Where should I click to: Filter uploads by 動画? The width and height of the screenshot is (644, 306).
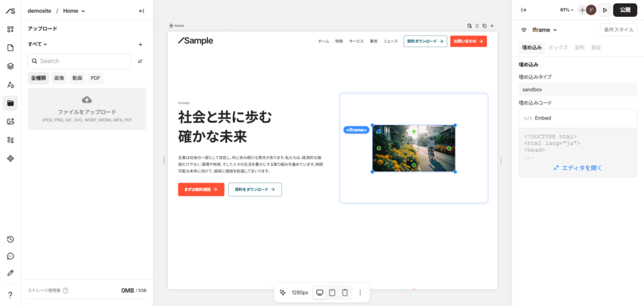pos(77,78)
